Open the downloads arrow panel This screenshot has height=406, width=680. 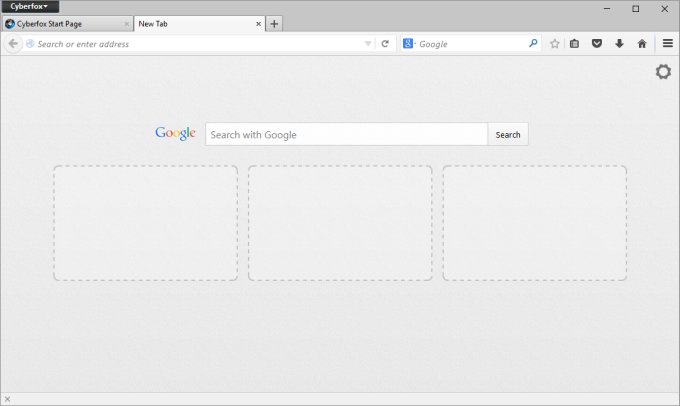(619, 43)
